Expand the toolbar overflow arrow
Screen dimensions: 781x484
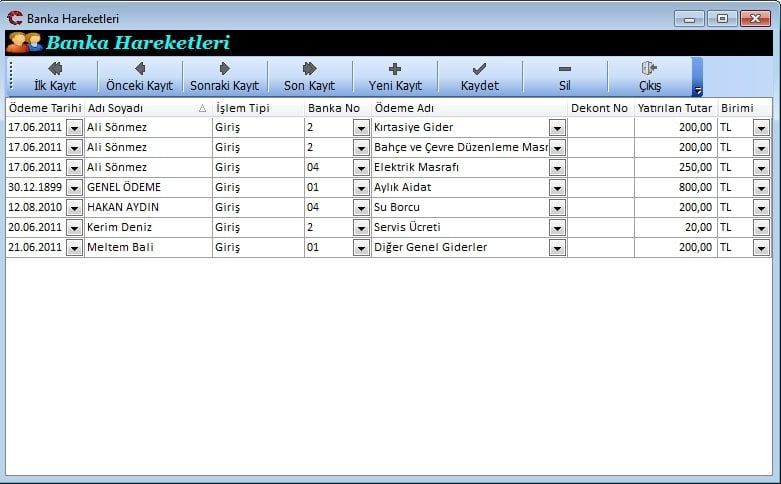(697, 90)
